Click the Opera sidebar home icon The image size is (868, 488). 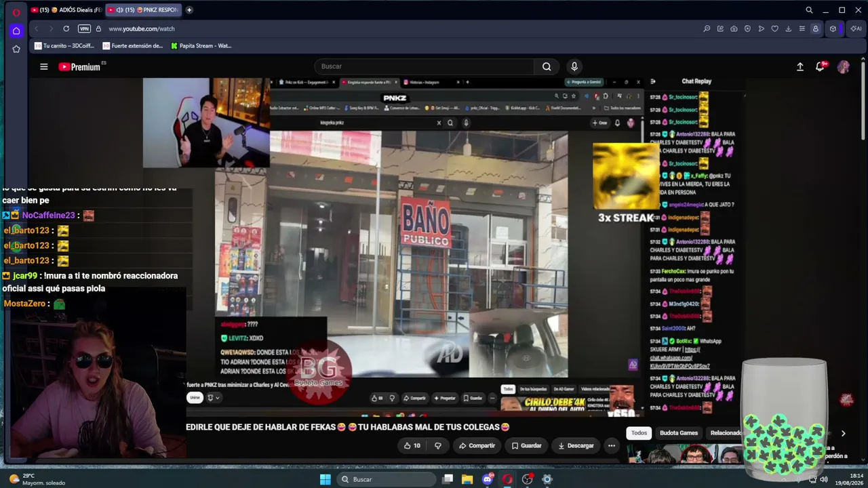point(16,30)
